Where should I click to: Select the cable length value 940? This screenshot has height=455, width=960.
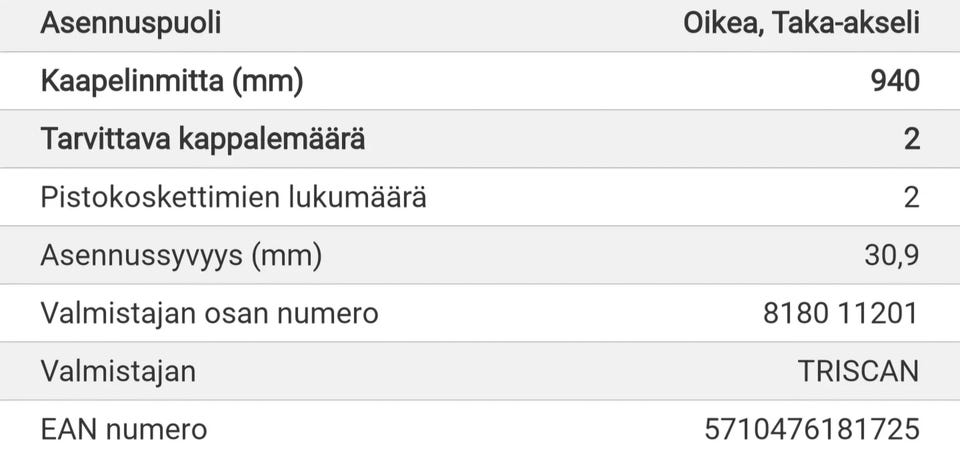pos(895,81)
